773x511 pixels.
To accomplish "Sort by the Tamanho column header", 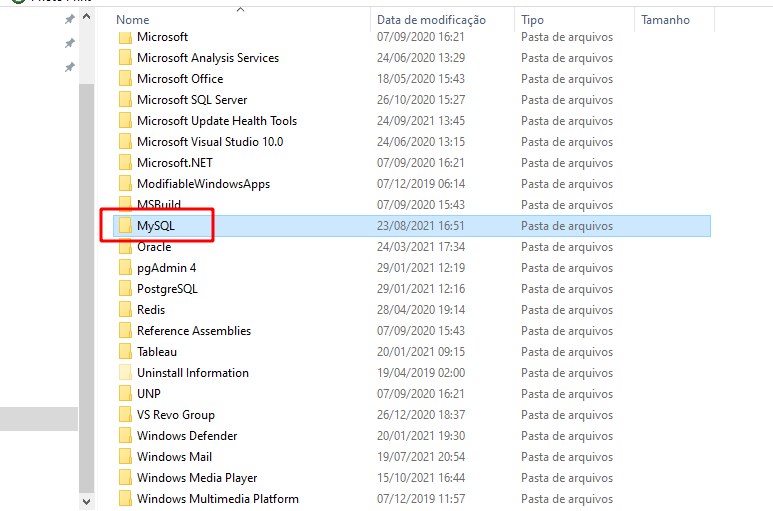I will point(665,20).
